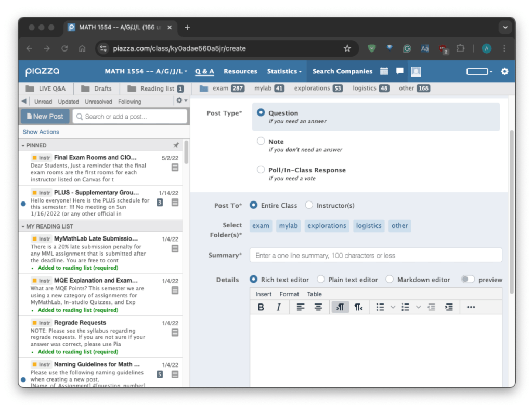Image resolution: width=532 pixels, height=405 pixels.
Task: Toggle italic formatting in the editor
Action: [279, 307]
